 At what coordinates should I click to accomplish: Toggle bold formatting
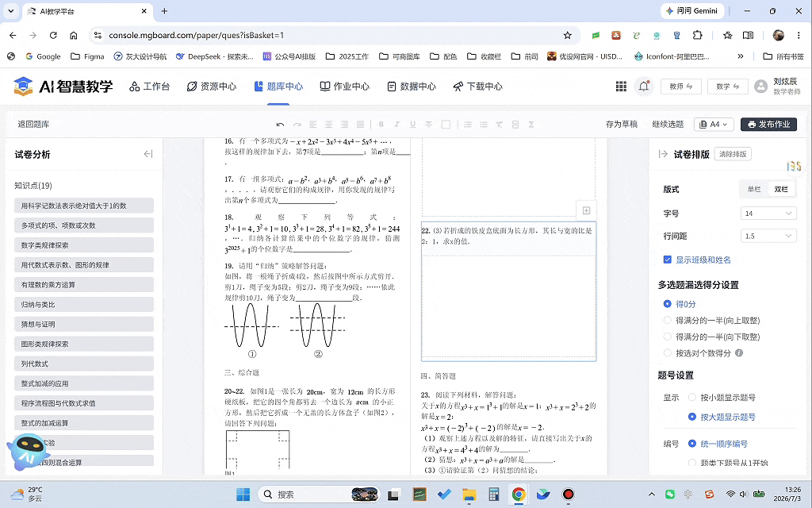click(381, 125)
